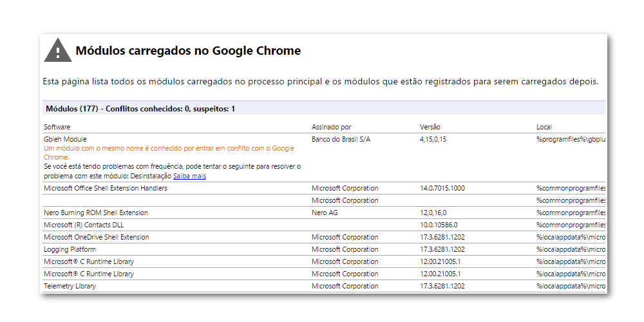
Task: Click the page description paragraph text
Action: click(x=320, y=82)
